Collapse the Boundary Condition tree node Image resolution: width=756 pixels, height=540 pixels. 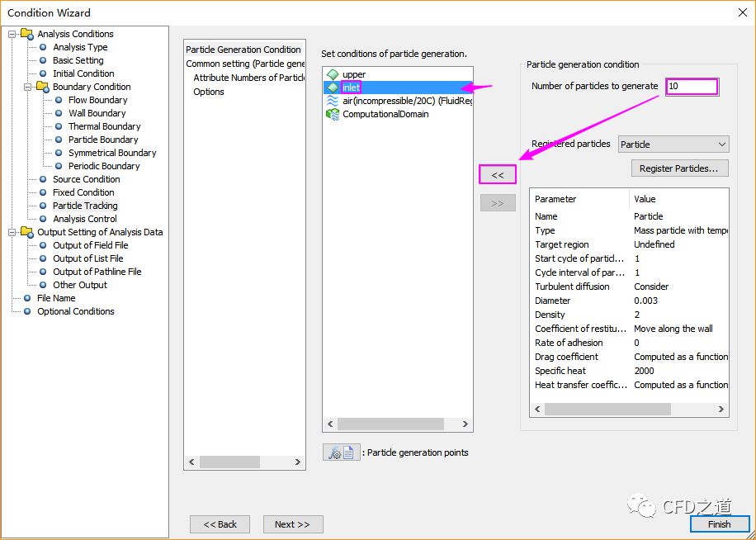tap(27, 87)
